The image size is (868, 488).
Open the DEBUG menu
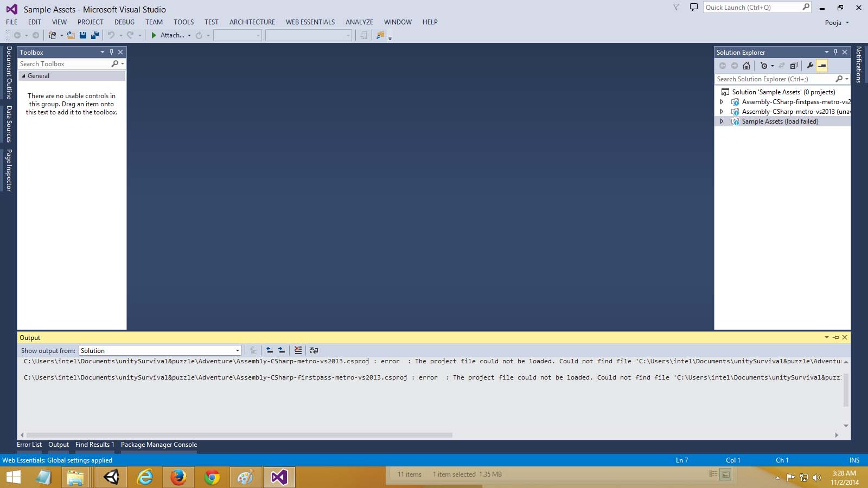124,22
